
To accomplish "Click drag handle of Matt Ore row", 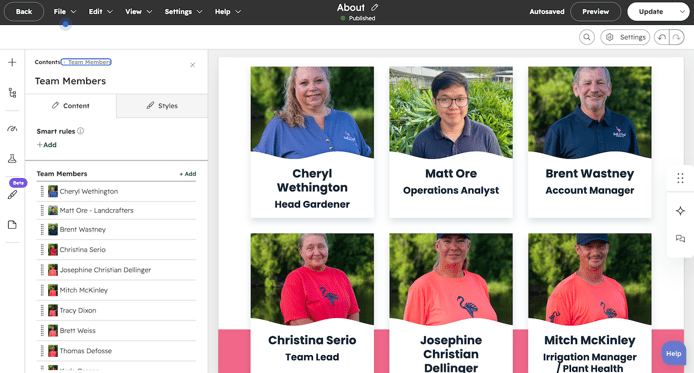I will pos(42,210).
